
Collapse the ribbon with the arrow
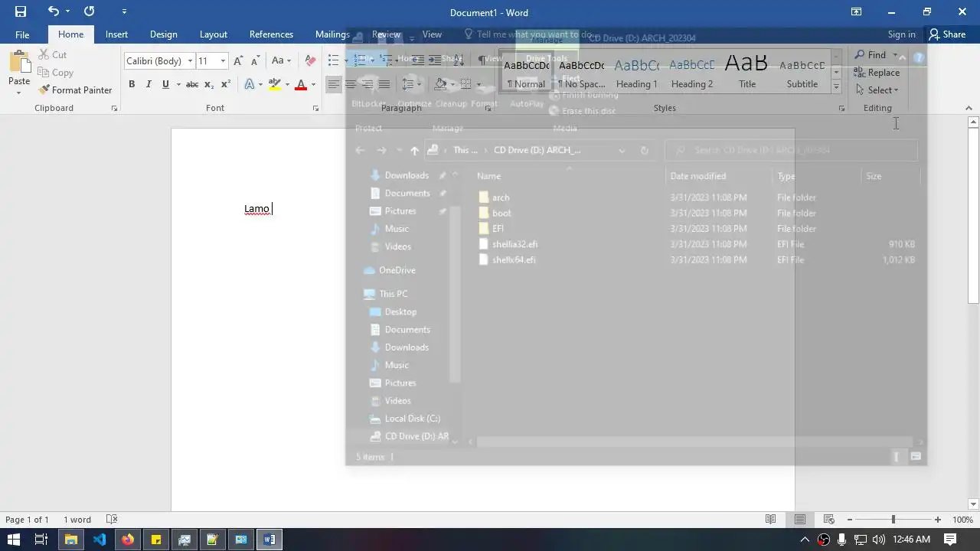click(x=969, y=109)
